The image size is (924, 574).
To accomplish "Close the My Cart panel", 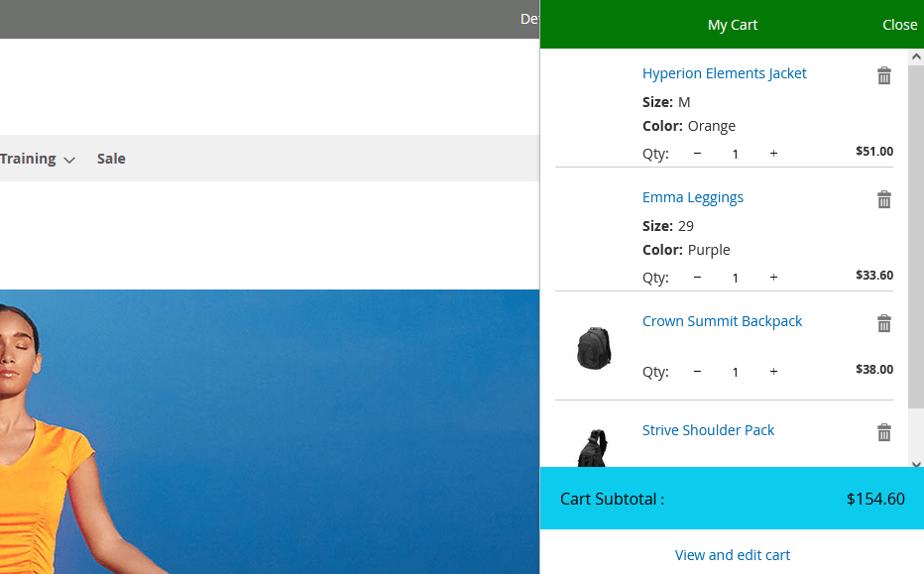I will tap(899, 25).
